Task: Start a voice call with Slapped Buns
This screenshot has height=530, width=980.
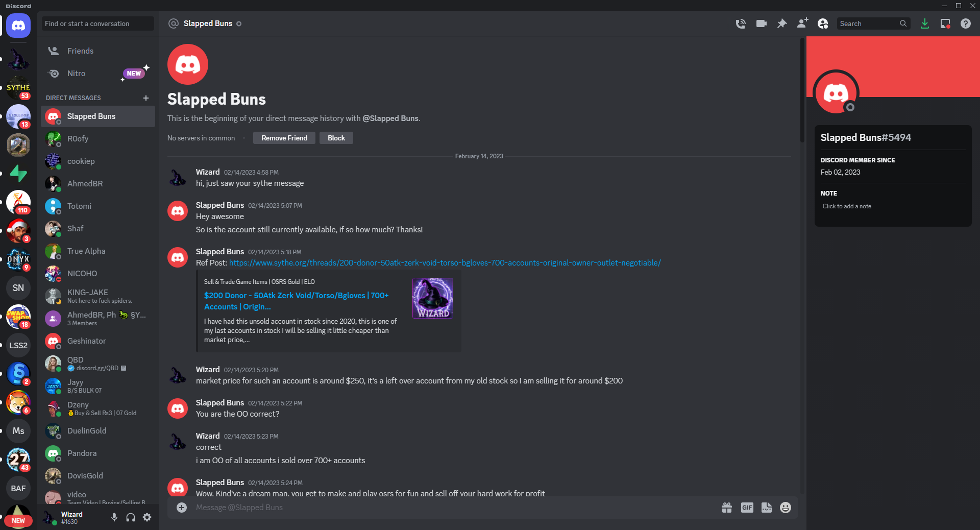Action: pos(741,23)
